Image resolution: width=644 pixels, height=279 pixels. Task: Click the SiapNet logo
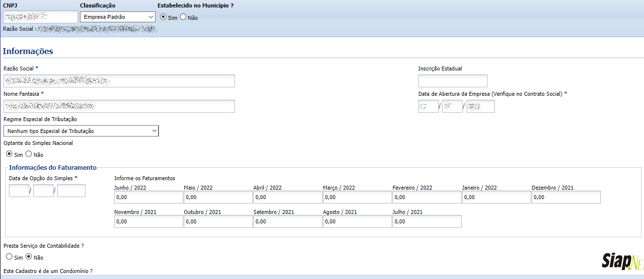[x=623, y=261]
